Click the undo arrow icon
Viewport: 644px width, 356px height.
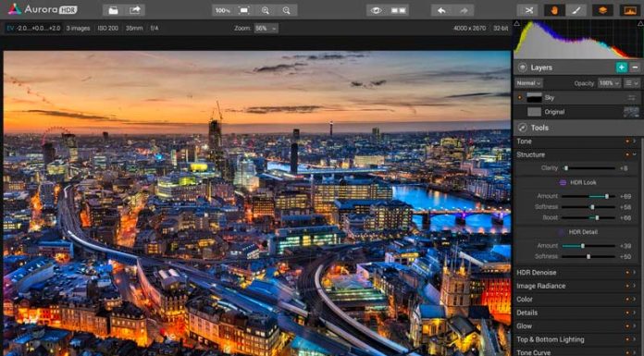tap(441, 10)
